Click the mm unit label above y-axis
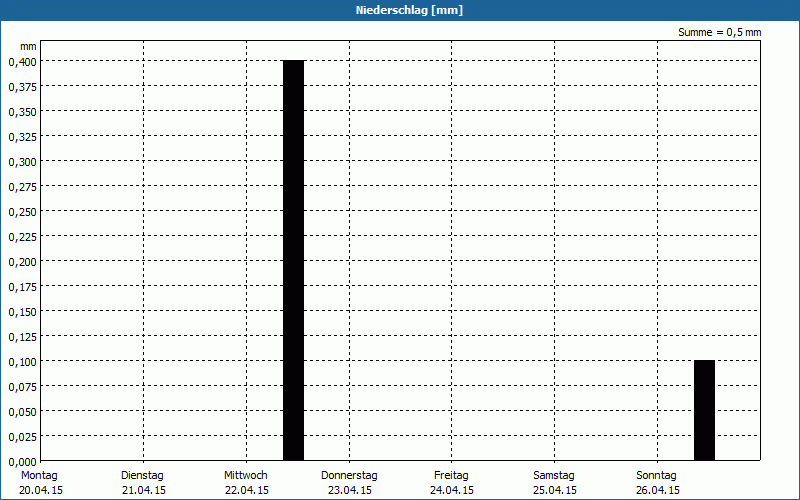This screenshot has width=800, height=500. pos(28,46)
